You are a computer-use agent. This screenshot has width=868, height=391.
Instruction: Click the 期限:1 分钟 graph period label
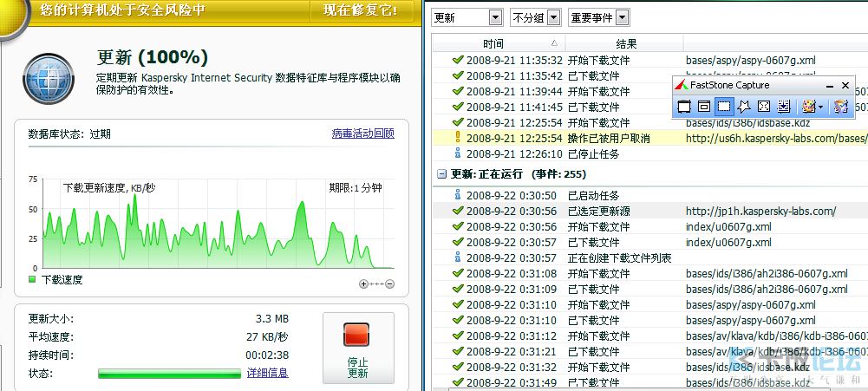tap(356, 188)
